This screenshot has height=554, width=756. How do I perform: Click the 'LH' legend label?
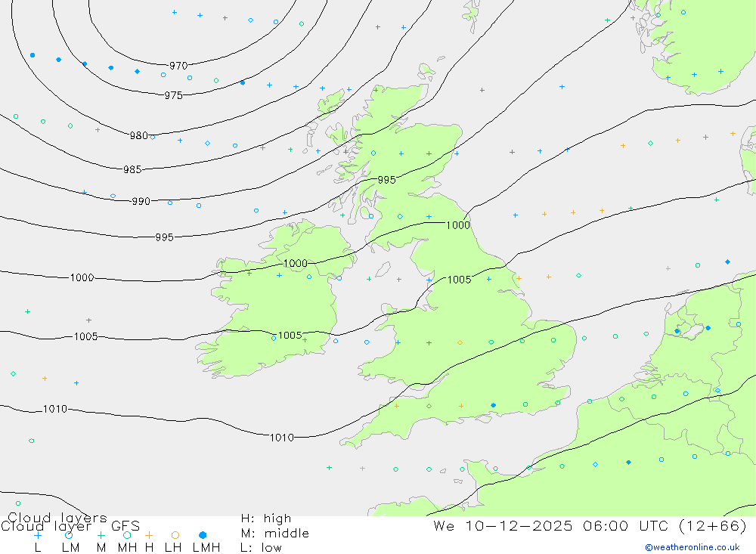tap(173, 548)
